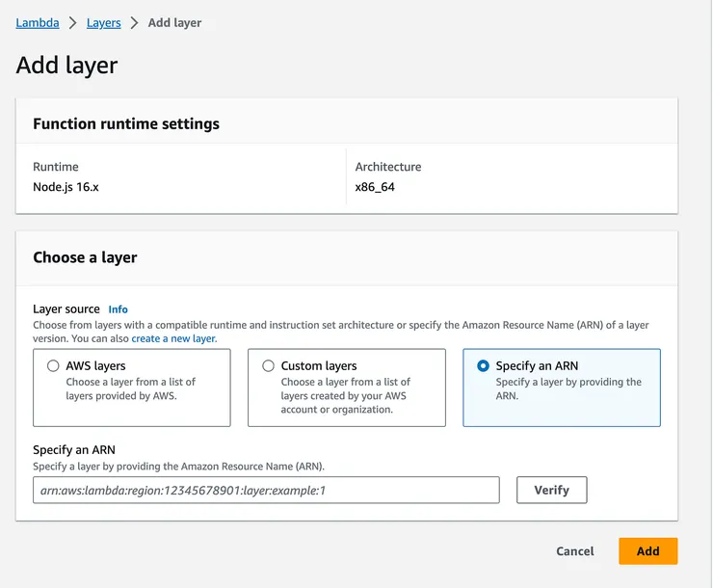Open the Info link beside Layer source
The image size is (713, 588).
pos(118,309)
